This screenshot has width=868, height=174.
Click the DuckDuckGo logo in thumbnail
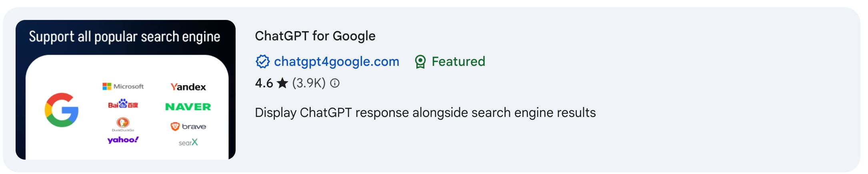point(123,124)
